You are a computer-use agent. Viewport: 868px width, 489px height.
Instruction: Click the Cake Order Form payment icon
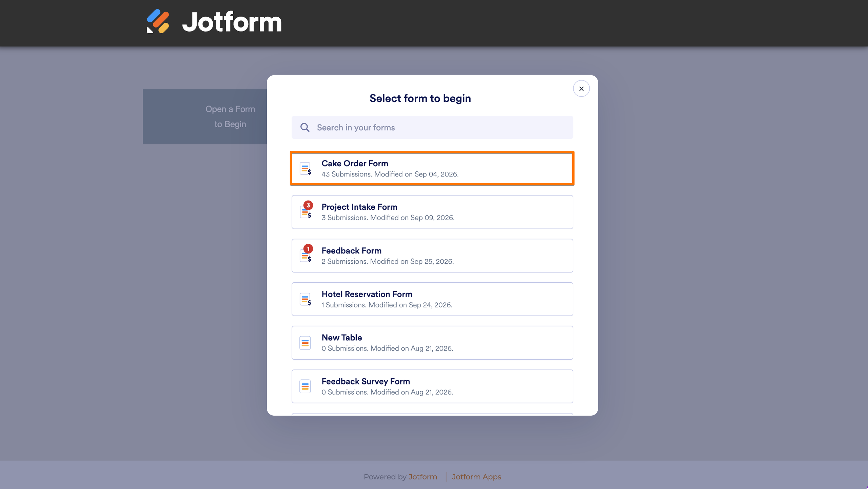coord(305,168)
